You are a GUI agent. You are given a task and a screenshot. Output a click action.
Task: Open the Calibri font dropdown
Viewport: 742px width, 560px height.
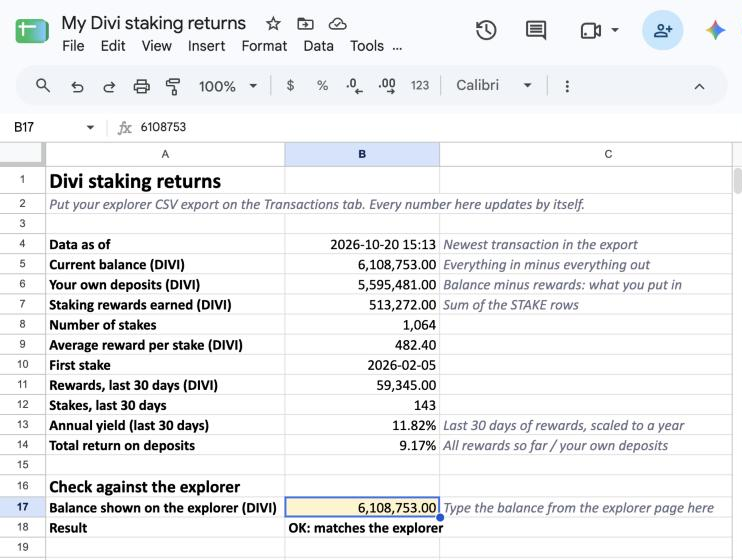pos(494,85)
